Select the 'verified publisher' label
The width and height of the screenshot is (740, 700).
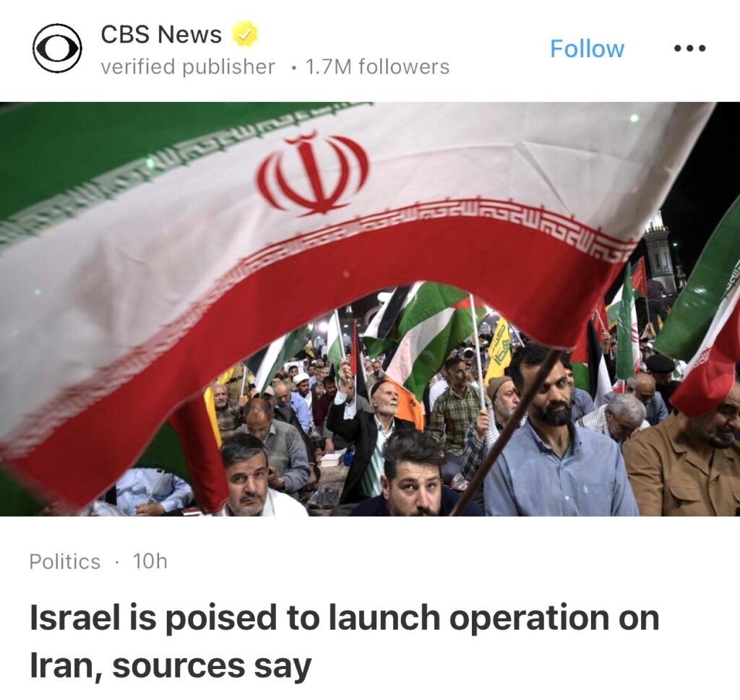(188, 66)
